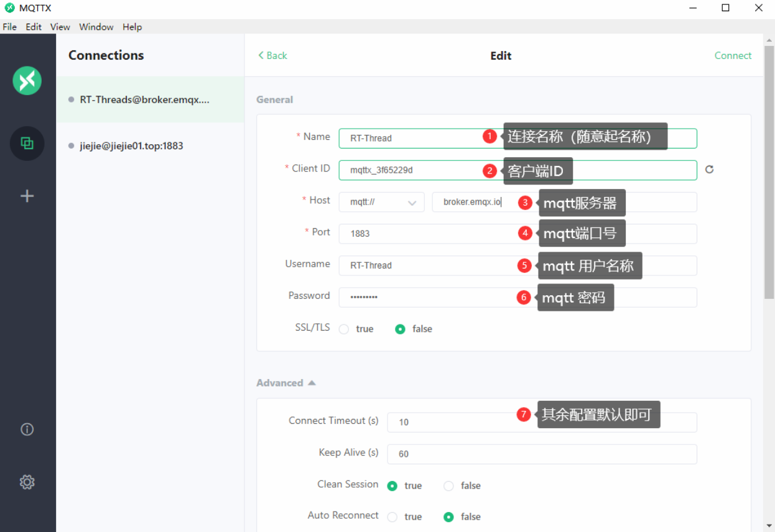Regenerate the Client ID with refresh icon

point(709,169)
